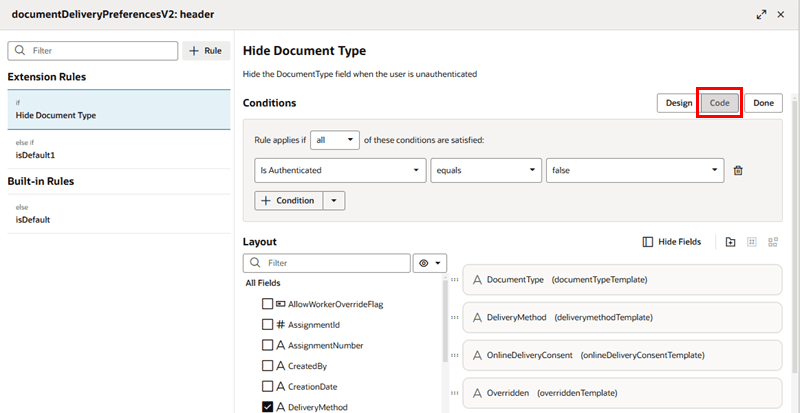Click the eye visibility filter icon
Image resolution: width=800 pixels, height=413 pixels.
pos(423,263)
